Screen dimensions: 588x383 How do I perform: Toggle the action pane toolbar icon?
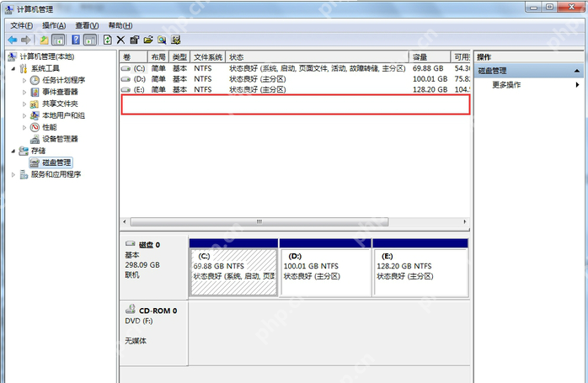point(90,40)
